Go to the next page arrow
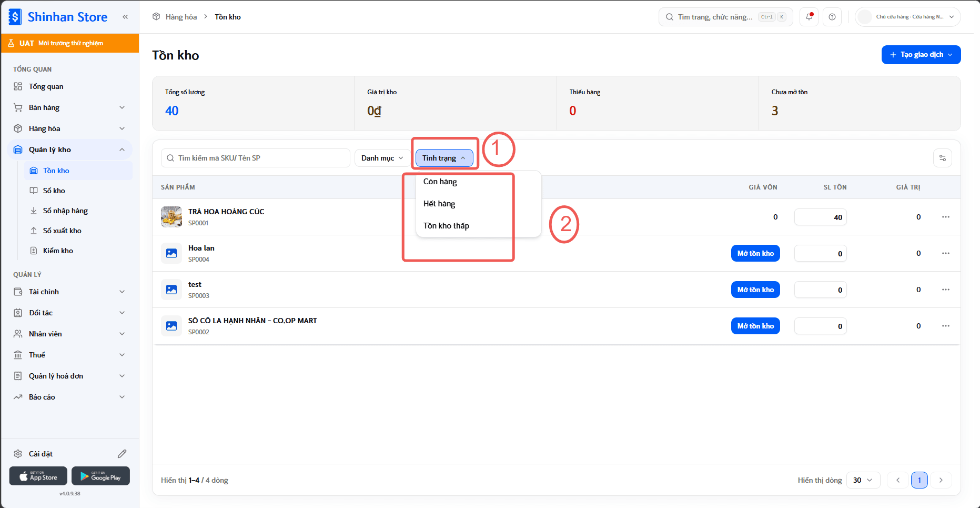 [x=941, y=480]
